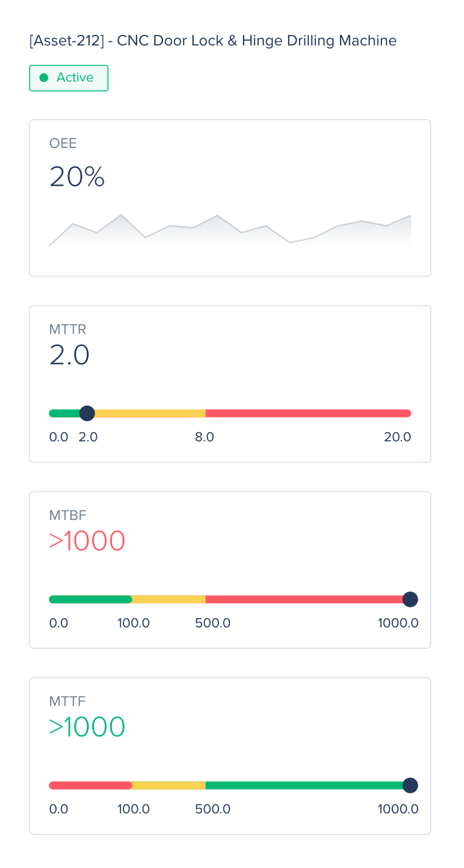Image resolution: width=464 pixels, height=868 pixels.
Task: Click the green dot in Active badge
Action: point(44,78)
